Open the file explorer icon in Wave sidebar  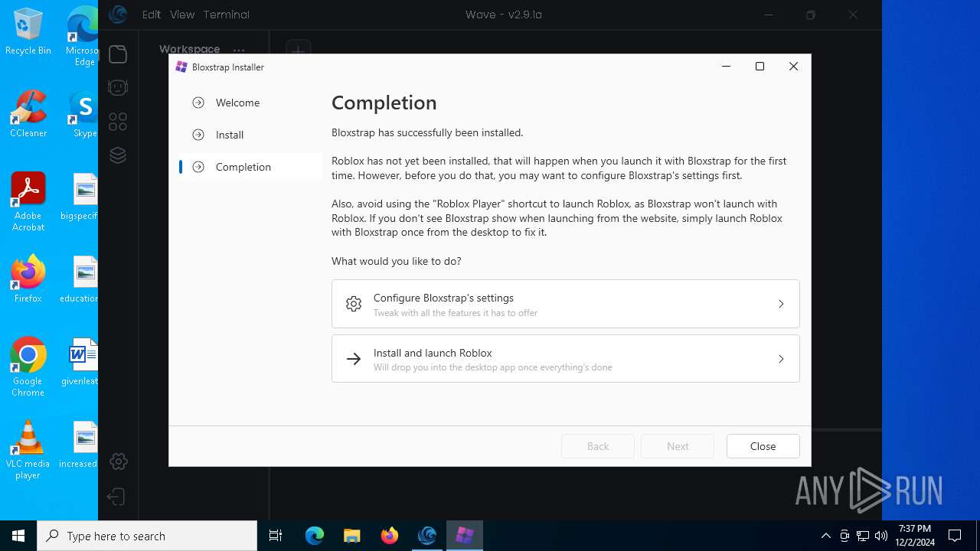(118, 54)
